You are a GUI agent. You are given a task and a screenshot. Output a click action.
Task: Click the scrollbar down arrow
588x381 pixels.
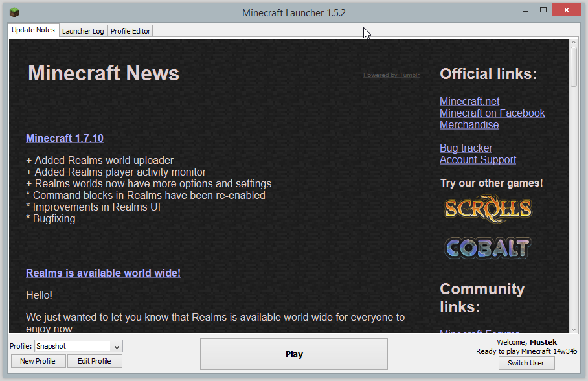click(x=574, y=330)
